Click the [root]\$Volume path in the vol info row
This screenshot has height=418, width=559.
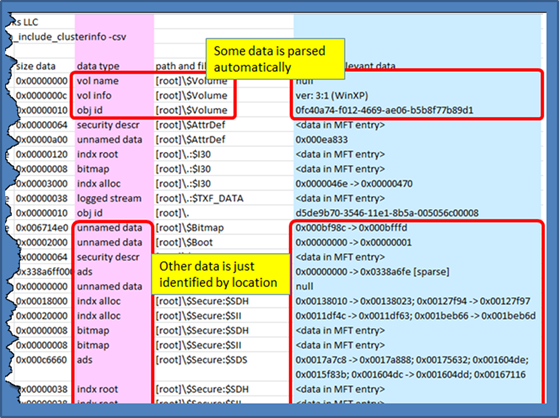tap(191, 96)
